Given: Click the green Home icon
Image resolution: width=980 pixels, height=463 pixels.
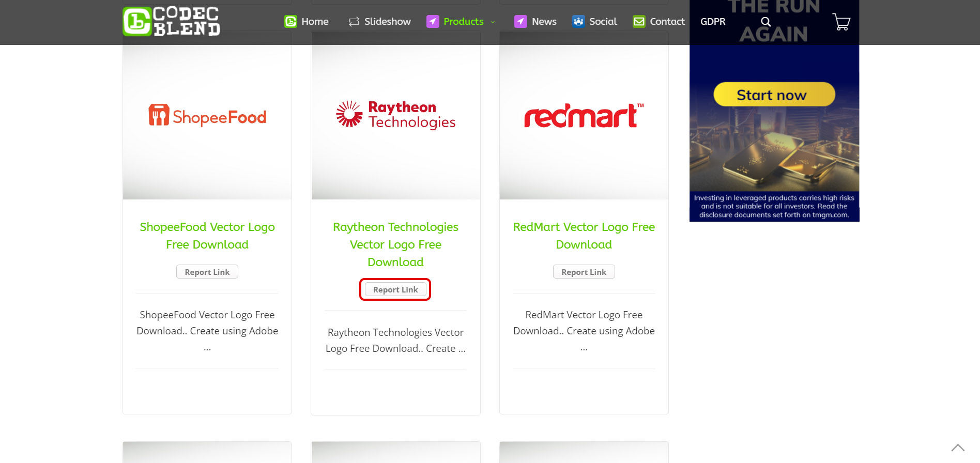Looking at the screenshot, I should 290,22.
